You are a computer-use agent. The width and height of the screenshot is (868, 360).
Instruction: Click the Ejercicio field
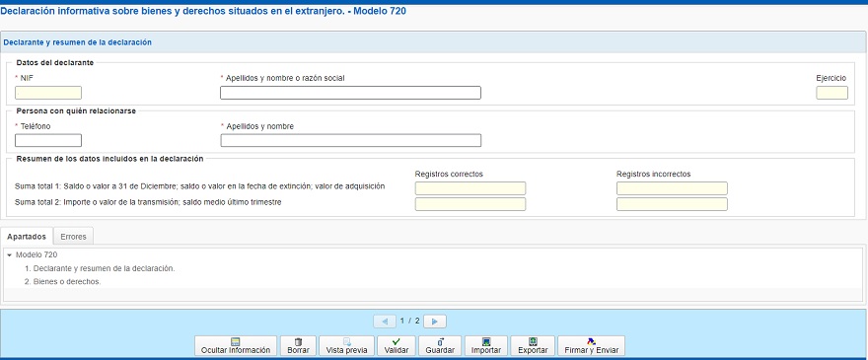832,93
